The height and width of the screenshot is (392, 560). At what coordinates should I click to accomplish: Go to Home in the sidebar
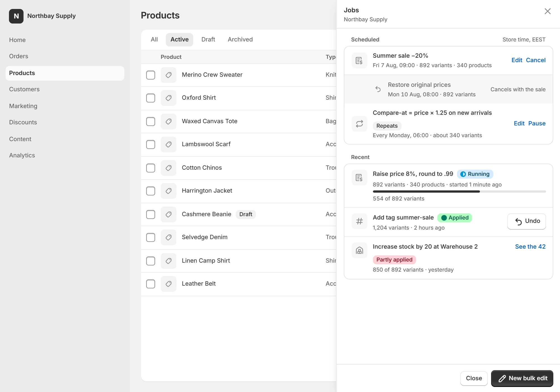point(65,40)
